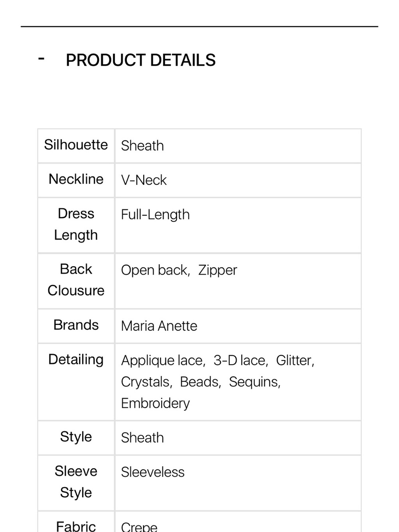Select the Sheath value in Style row
399x532 pixels.
[142, 438]
